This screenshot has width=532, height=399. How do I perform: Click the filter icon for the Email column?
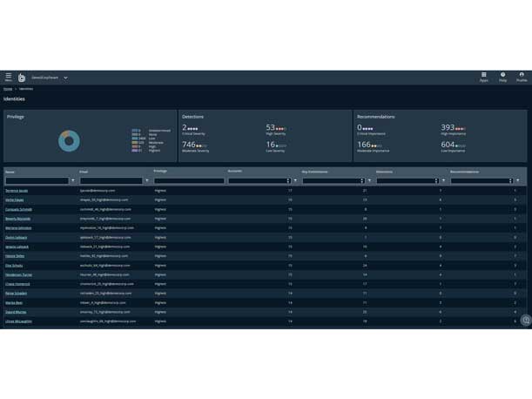147,181
